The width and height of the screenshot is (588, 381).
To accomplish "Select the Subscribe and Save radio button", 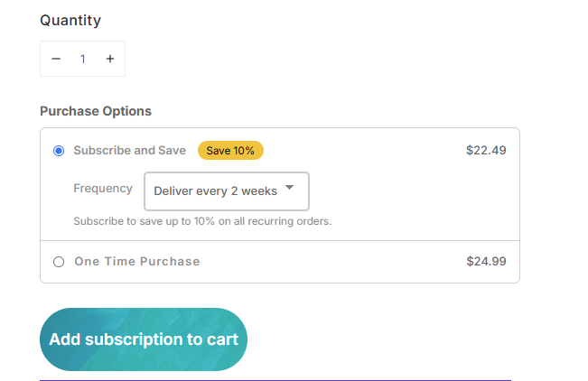I will click(x=59, y=151).
